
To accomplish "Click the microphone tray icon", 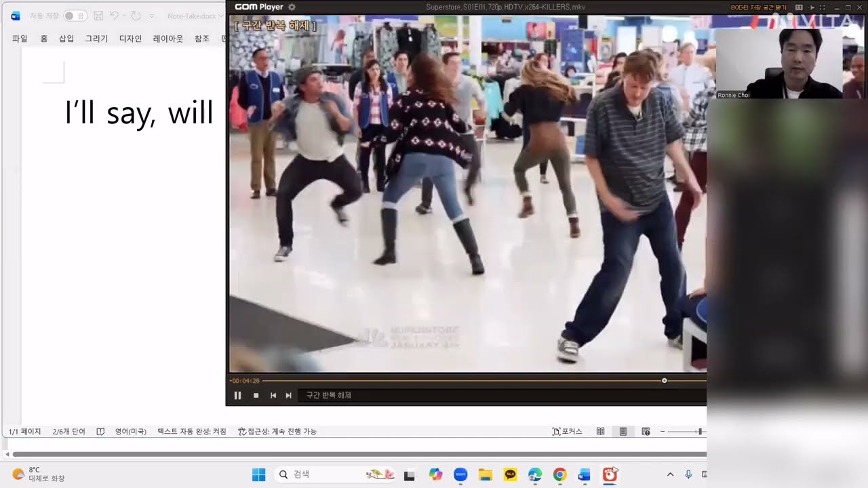I will pos(688,474).
